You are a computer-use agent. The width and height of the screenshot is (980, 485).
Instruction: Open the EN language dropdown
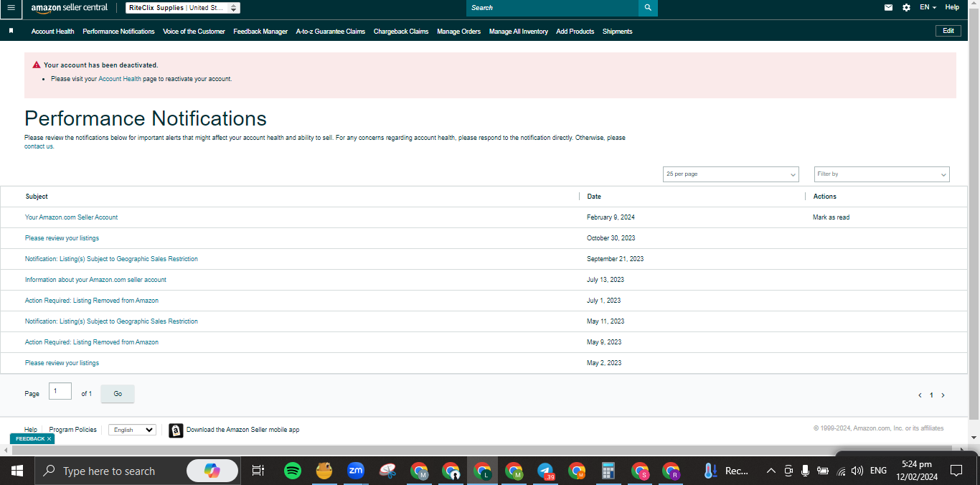(928, 7)
